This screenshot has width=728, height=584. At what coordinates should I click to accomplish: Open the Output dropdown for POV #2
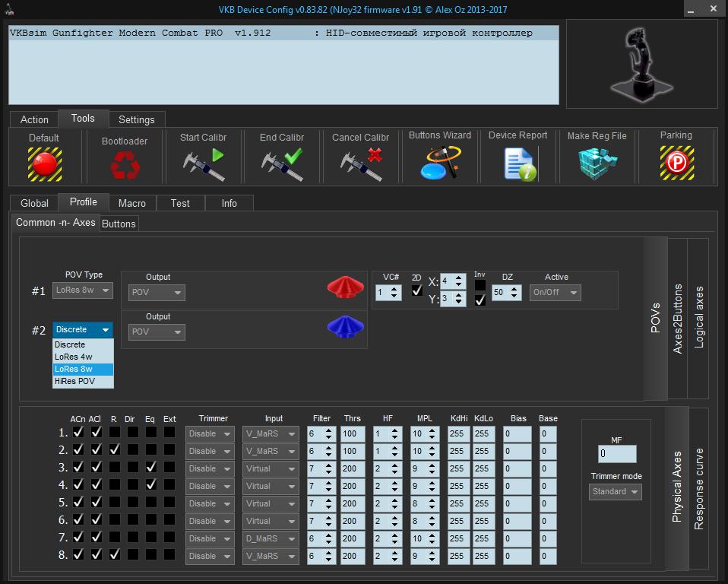(157, 332)
